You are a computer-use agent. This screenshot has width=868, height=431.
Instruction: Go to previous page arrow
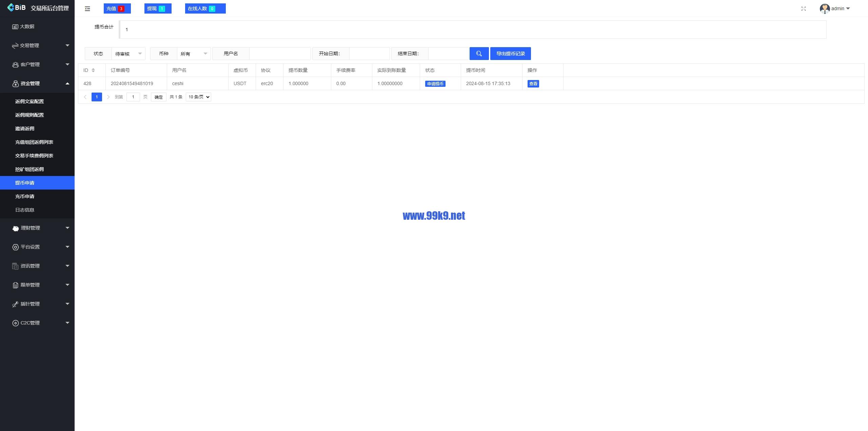click(x=85, y=97)
